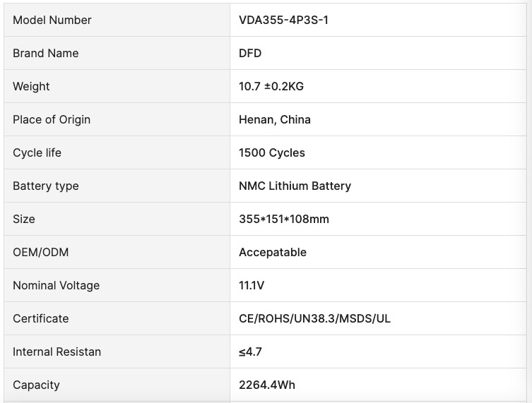
Task: Click the 2264.4Wh capacity value
Action: click(x=267, y=385)
